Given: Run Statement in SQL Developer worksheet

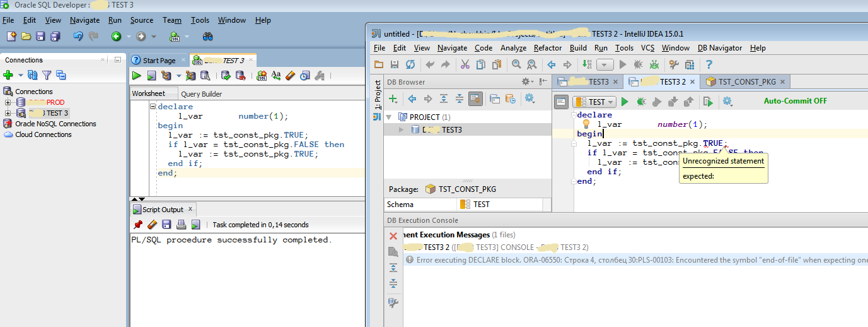Looking at the screenshot, I should pos(136,76).
